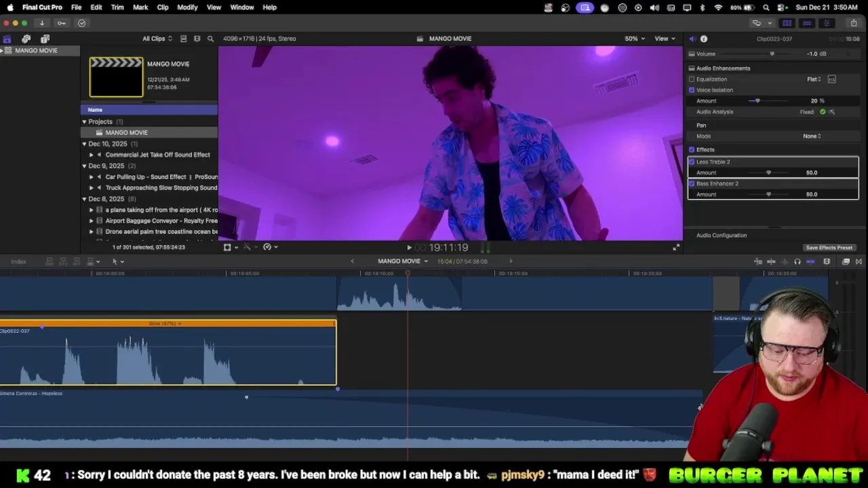Adjust the Volume slider
Screen dimensions: 868x488
point(772,54)
